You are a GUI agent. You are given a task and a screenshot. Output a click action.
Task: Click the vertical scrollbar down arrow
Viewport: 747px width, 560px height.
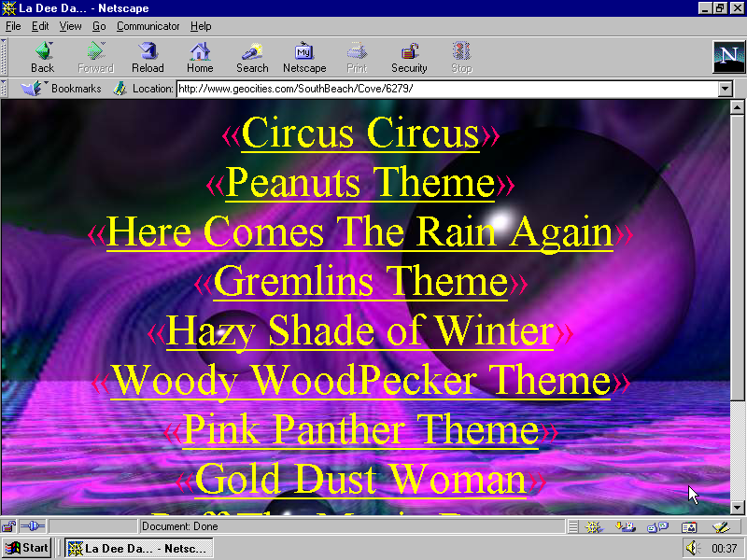[x=737, y=507]
